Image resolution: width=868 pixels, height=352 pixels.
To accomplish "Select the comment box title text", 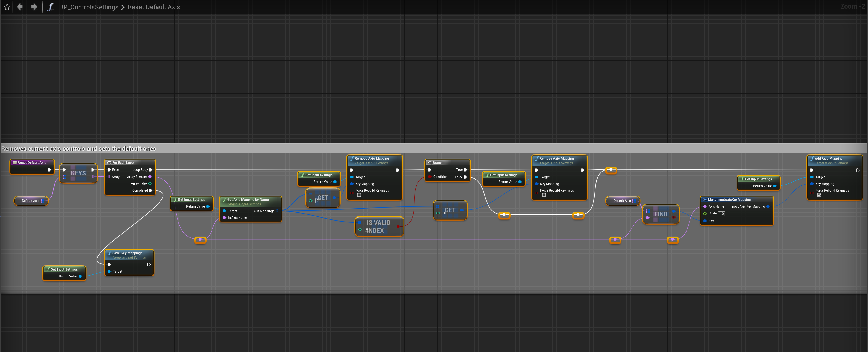I will pos(79,149).
